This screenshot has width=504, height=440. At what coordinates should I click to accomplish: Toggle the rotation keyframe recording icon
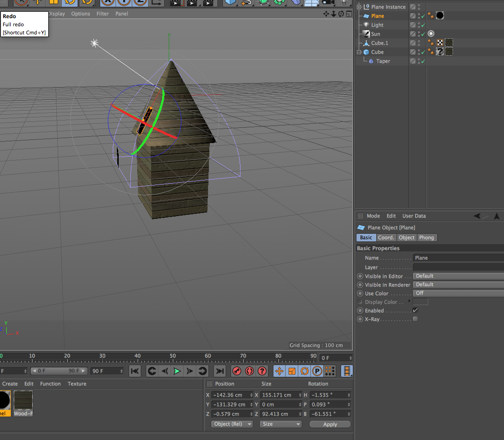pyautogui.click(x=305, y=371)
